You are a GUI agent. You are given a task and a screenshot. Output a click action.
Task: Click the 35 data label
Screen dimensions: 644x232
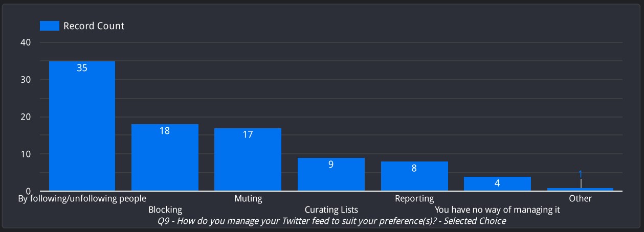[82, 67]
